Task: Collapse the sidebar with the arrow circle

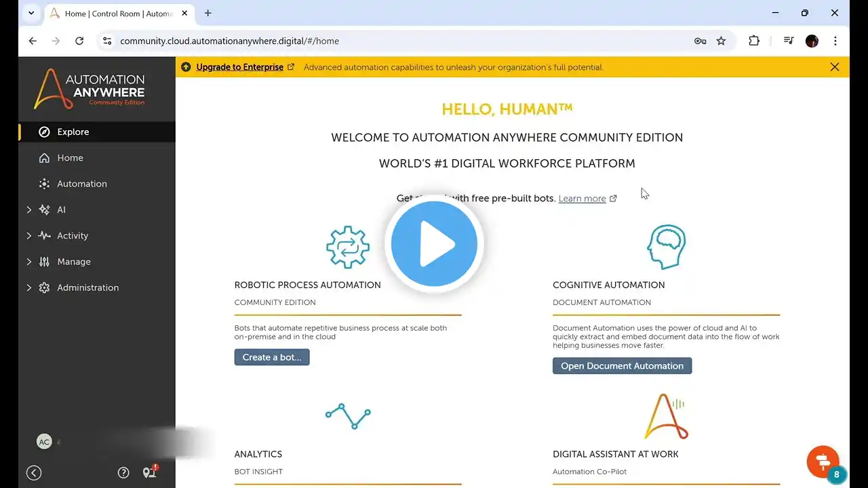Action: (x=34, y=473)
